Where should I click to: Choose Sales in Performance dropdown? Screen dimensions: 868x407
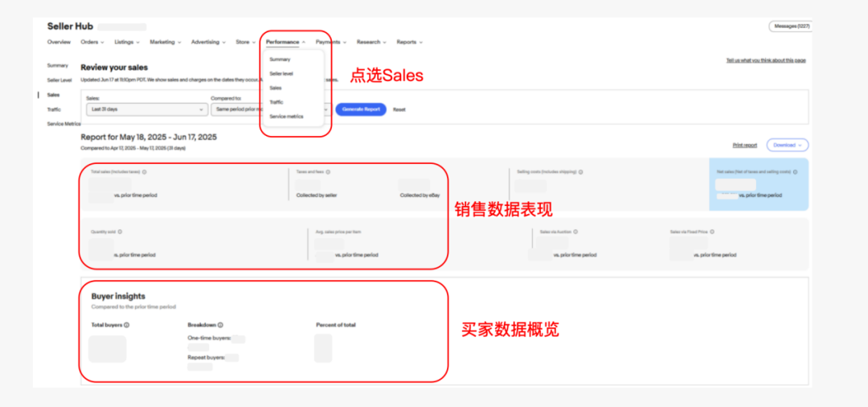coord(276,88)
